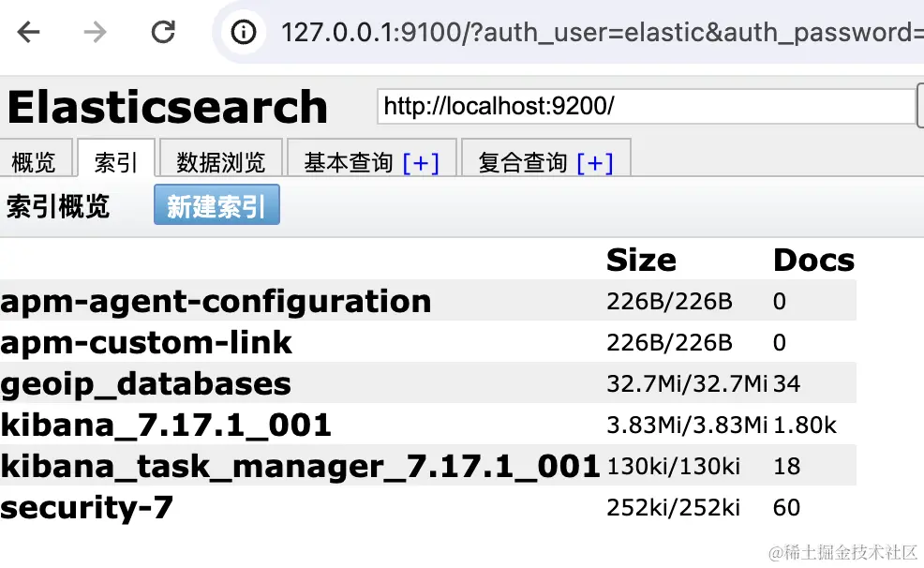The image size is (924, 568).
Task: Open the security-7 index
Action: [x=86, y=508]
